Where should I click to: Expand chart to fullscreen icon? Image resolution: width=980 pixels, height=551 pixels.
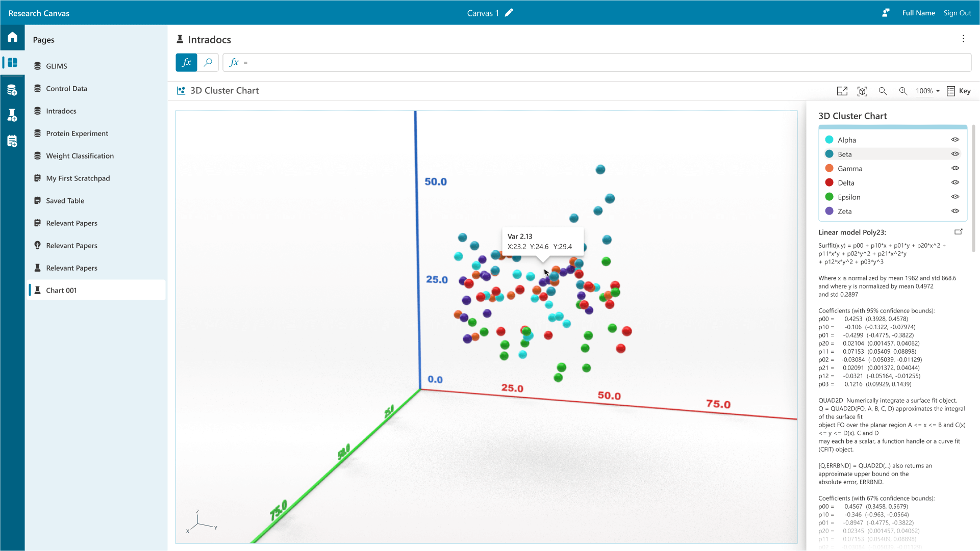(842, 91)
